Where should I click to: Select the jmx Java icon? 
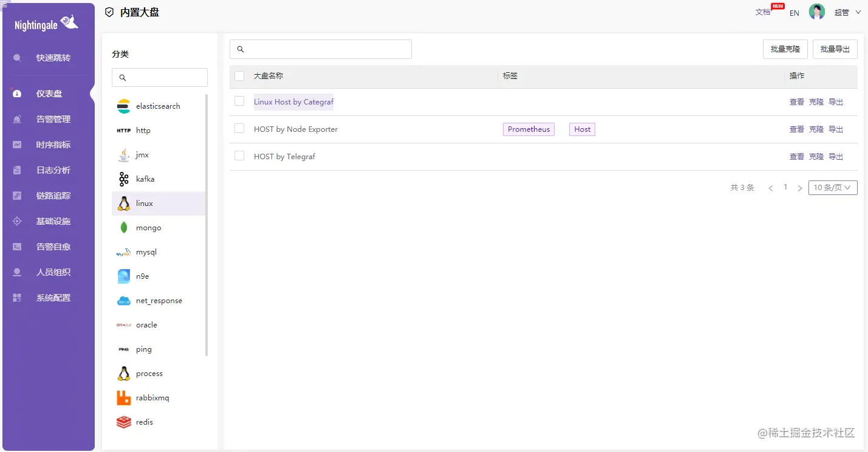[124, 155]
